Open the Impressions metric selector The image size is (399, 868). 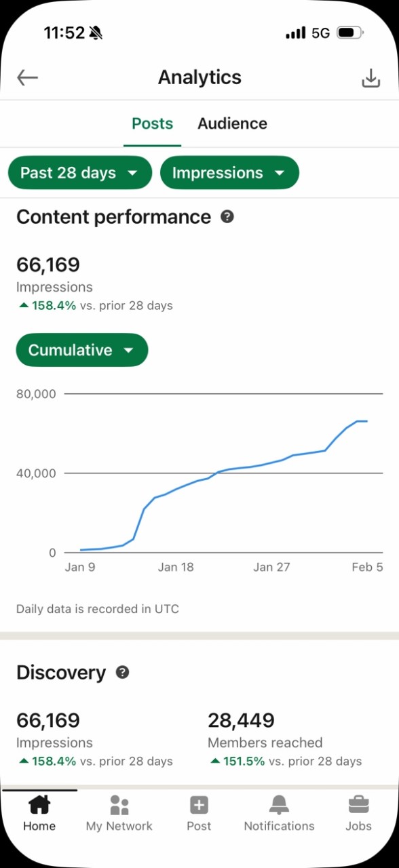[x=229, y=172]
